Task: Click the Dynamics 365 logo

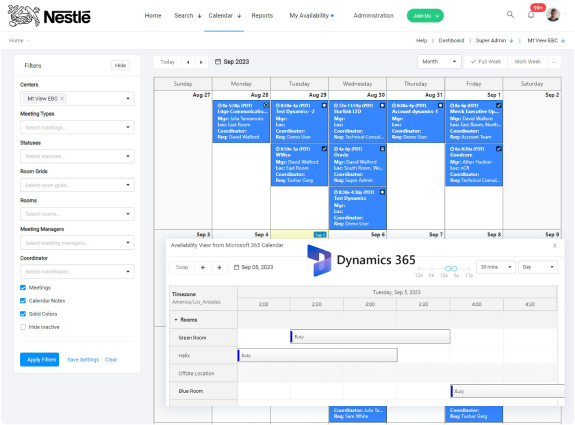Action: coord(361,260)
